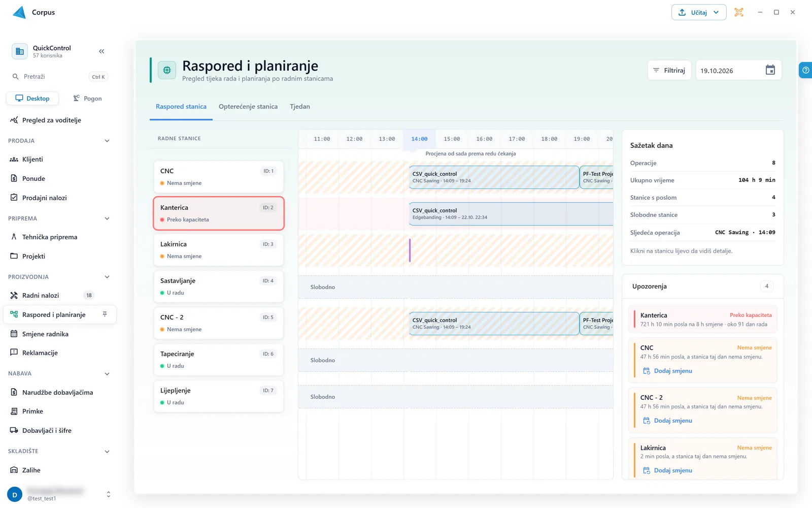Switch to Opterećenje stanica tab
Viewport: 812px width, 508px height.
point(248,107)
